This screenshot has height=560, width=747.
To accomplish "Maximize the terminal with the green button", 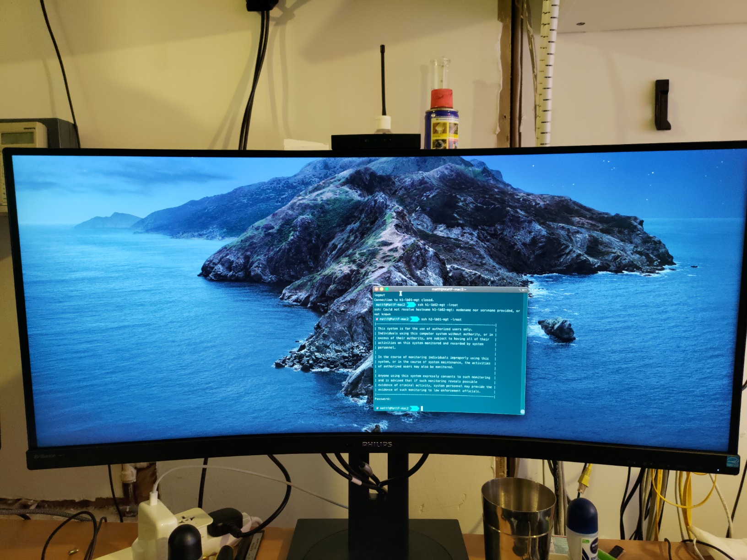I will [x=387, y=289].
